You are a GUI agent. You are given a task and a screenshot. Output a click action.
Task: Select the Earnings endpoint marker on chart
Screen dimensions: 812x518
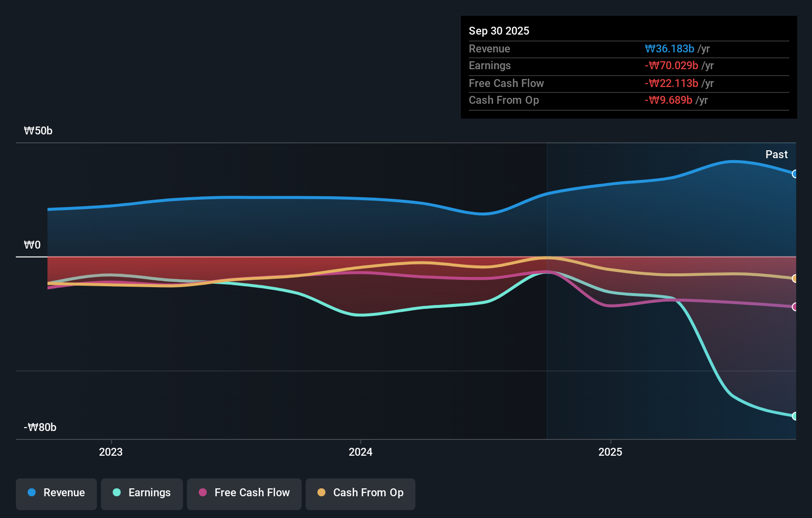pyautogui.click(x=795, y=416)
